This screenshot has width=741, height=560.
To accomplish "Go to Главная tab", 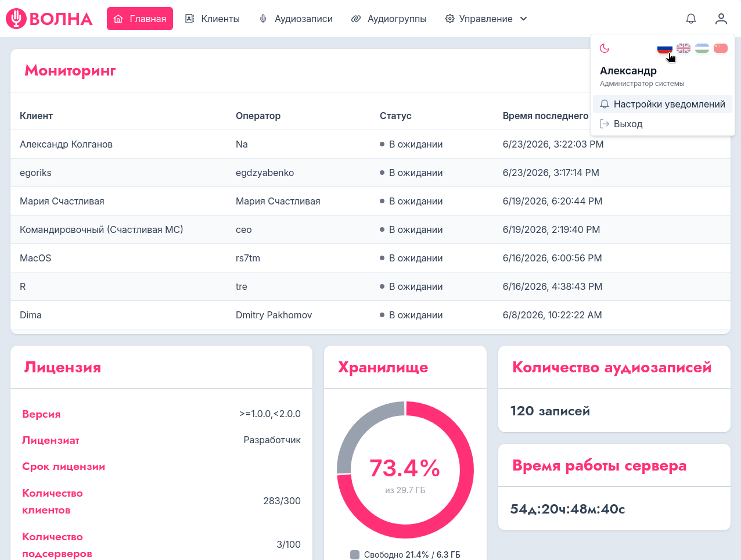I will pos(140,19).
